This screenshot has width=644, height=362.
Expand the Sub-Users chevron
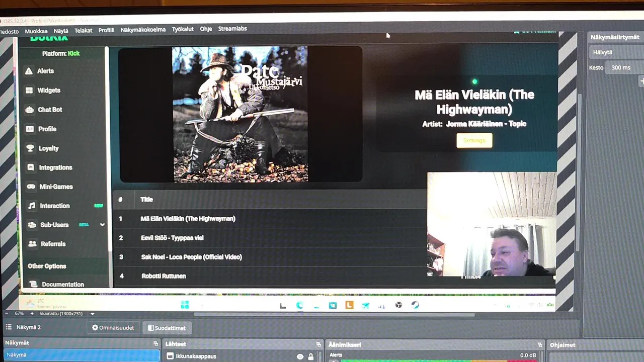[x=102, y=225]
